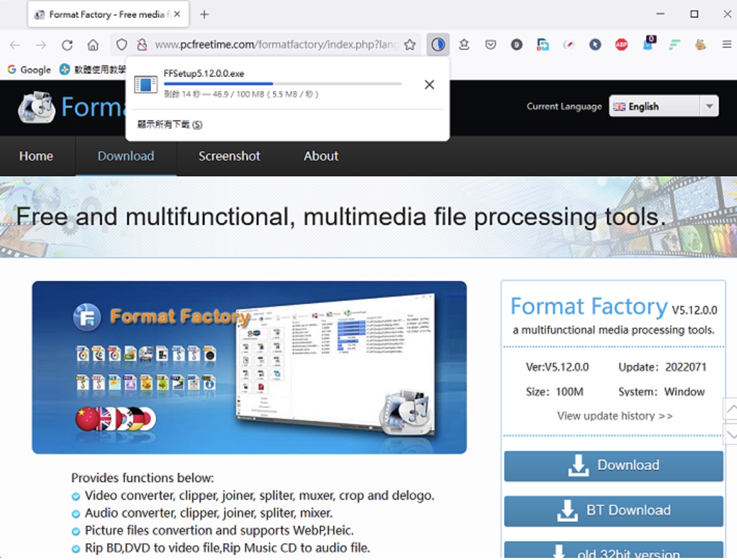Open View update history link
Viewport: 737px width, 560px height.
(615, 416)
